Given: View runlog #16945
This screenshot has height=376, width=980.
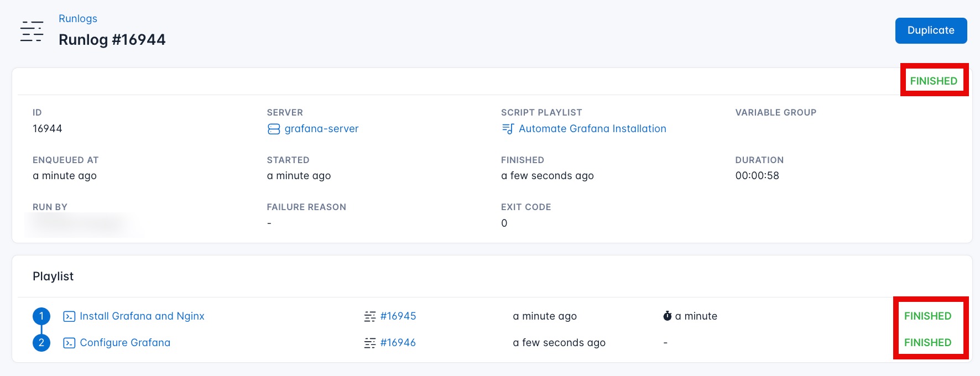Looking at the screenshot, I should pyautogui.click(x=398, y=316).
